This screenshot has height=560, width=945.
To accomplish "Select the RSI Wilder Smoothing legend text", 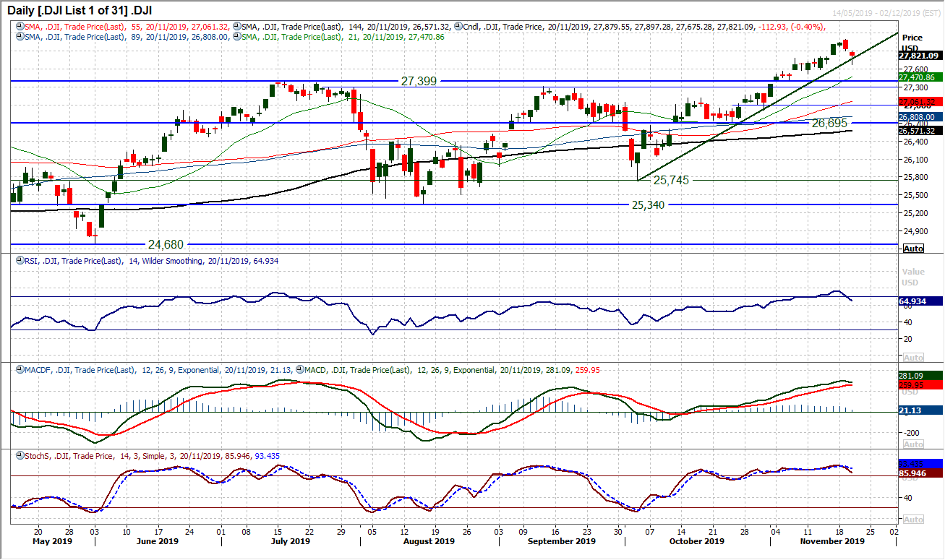I will click(150, 261).
